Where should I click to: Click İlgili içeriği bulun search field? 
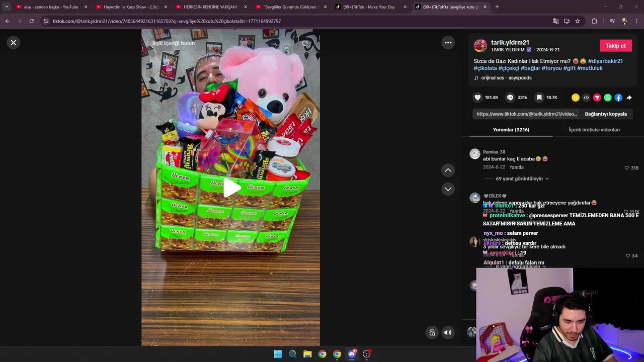pyautogui.click(x=224, y=44)
